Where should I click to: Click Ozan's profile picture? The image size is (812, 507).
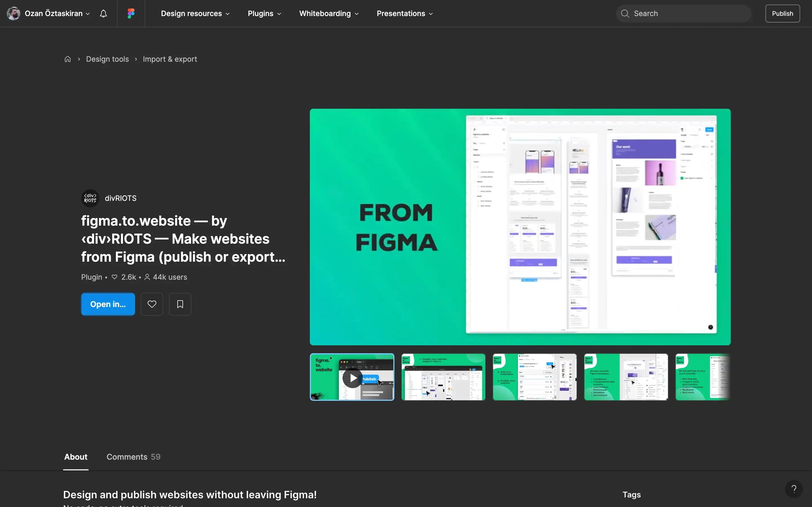tap(13, 14)
